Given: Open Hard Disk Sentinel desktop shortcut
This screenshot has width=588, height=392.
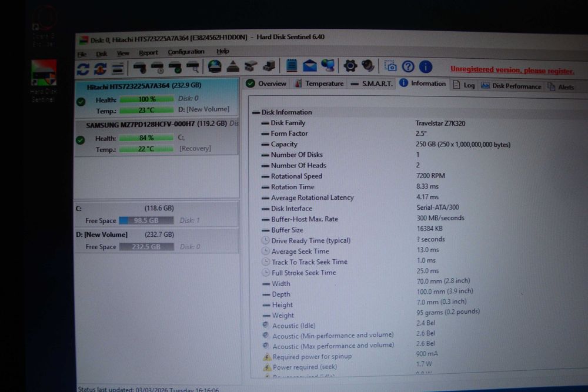Looking at the screenshot, I should point(44,81).
